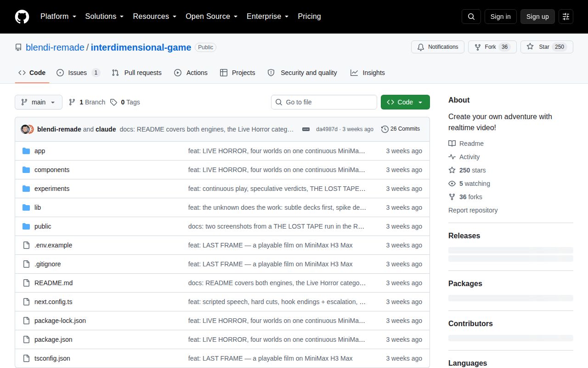Screen dimensions: 588x368
Task: Click the blendi-remade avatar in commit bar
Action: pos(25,129)
